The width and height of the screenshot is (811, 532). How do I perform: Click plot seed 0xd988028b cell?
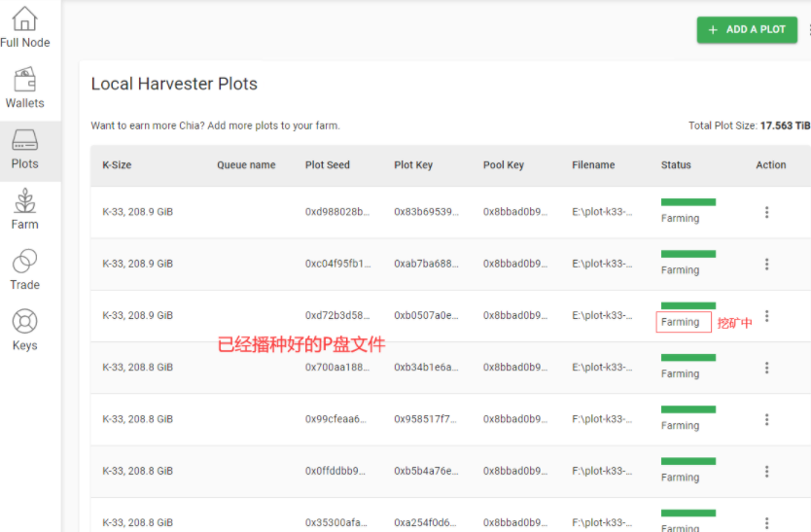coord(336,212)
